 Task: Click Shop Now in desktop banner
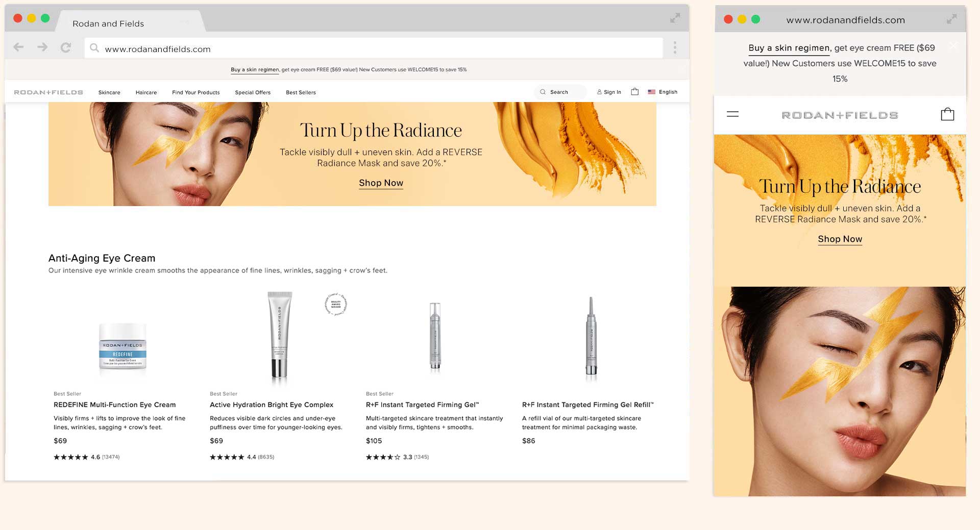click(x=381, y=183)
